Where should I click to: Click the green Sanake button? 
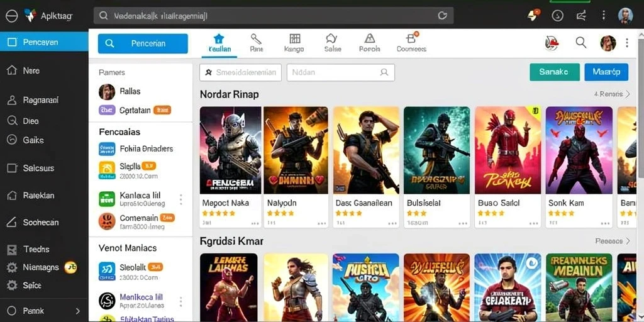click(555, 72)
